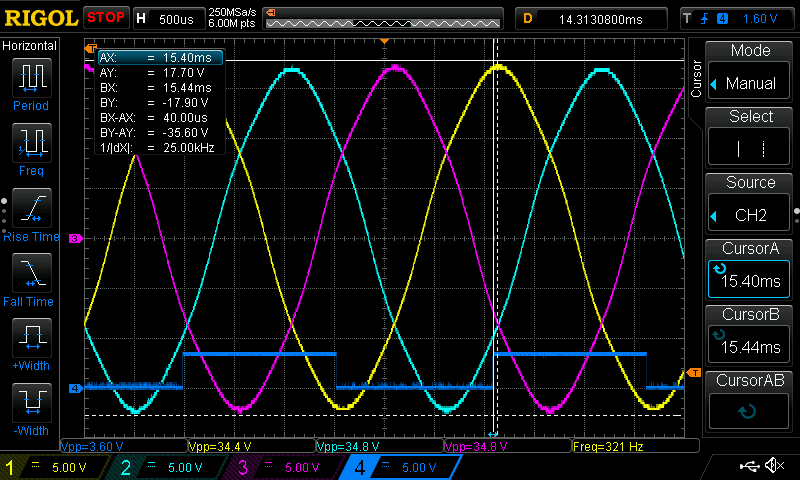The height and width of the screenshot is (480, 800).
Task: Select the CursorB 15.44ms field
Action: coord(749,345)
